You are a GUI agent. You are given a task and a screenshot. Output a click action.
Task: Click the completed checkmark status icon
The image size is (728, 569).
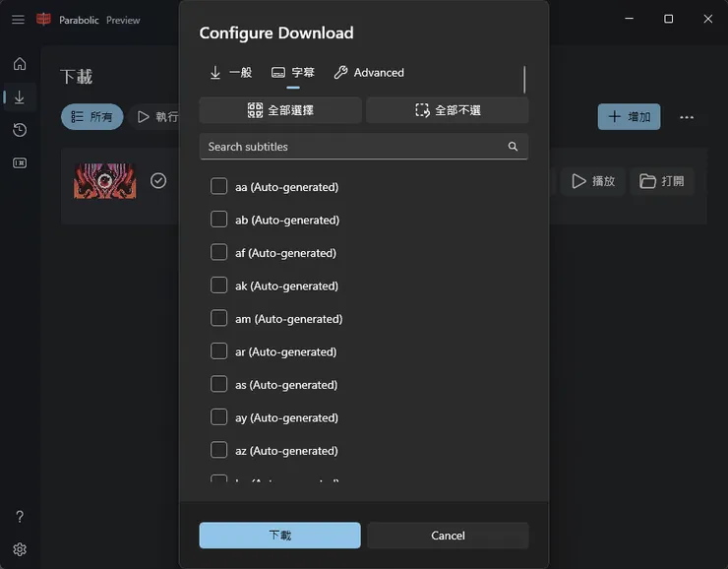click(158, 181)
